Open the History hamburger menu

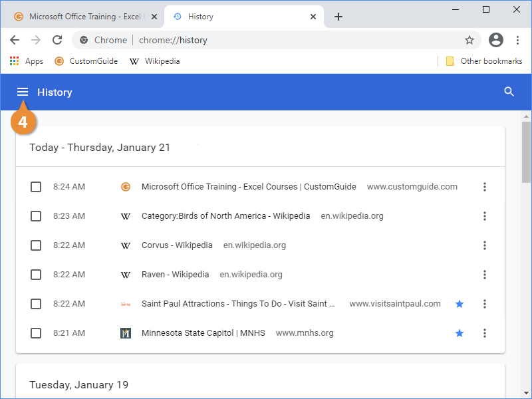click(x=23, y=92)
